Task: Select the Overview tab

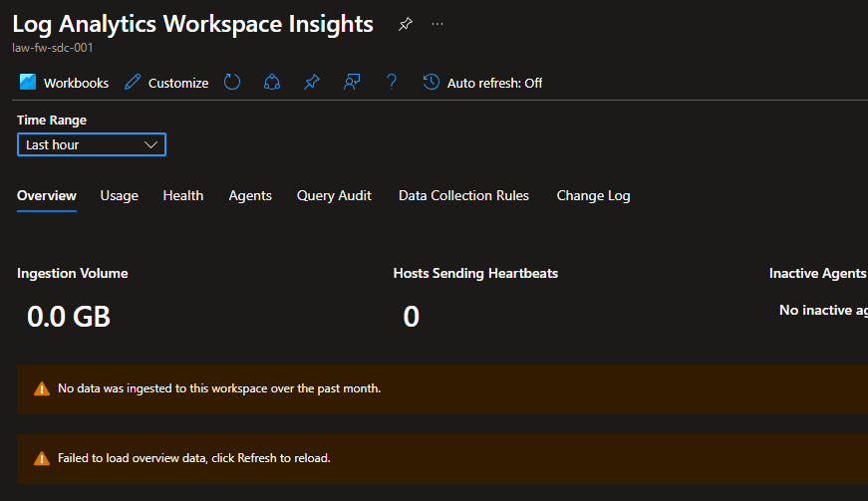Action: [47, 195]
